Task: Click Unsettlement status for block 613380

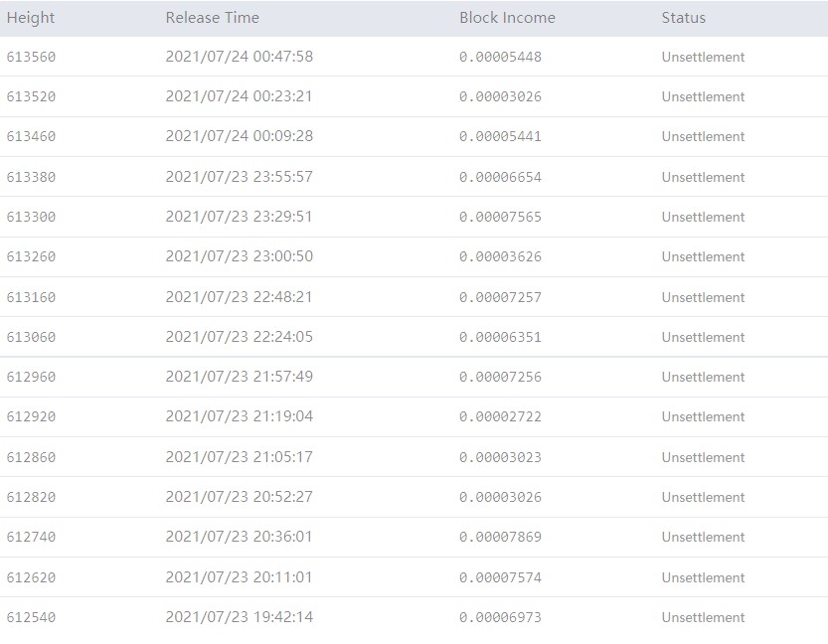Action: 703,177
